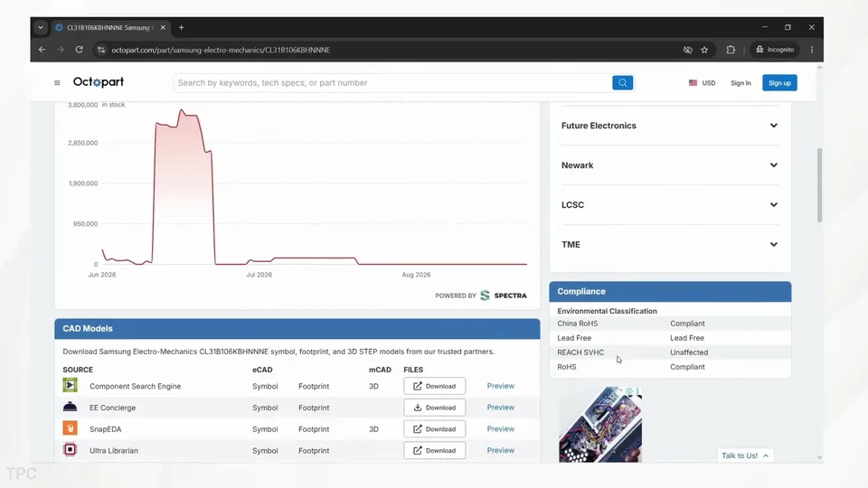868x488 pixels.
Task: Expand the Future Electronics distributor row
Action: [670, 126]
